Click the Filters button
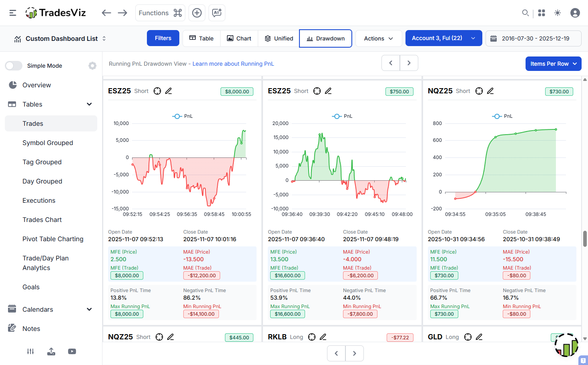 [x=163, y=38]
